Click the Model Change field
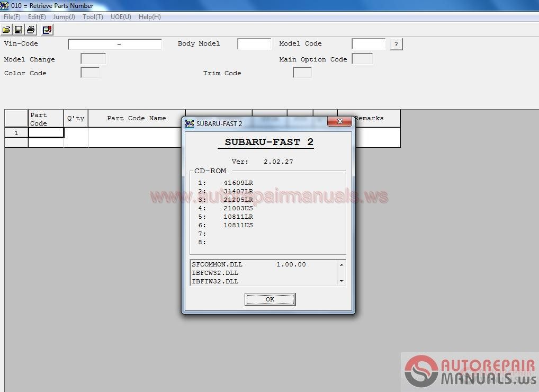This screenshot has height=392, width=539. click(x=93, y=59)
